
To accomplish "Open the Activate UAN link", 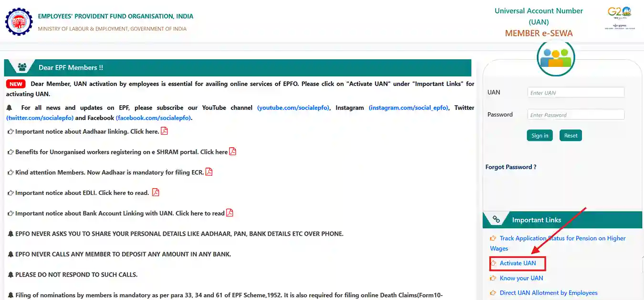I will click(x=518, y=263).
